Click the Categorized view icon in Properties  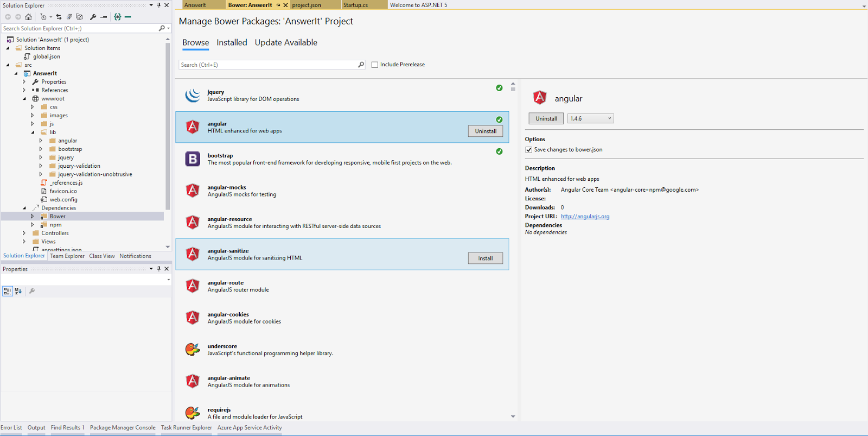8,291
